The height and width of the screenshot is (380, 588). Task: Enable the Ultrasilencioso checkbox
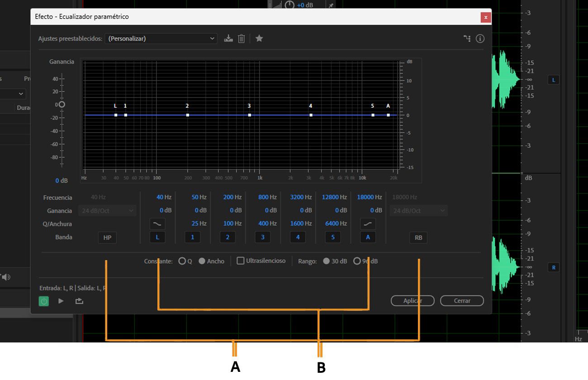pyautogui.click(x=240, y=261)
